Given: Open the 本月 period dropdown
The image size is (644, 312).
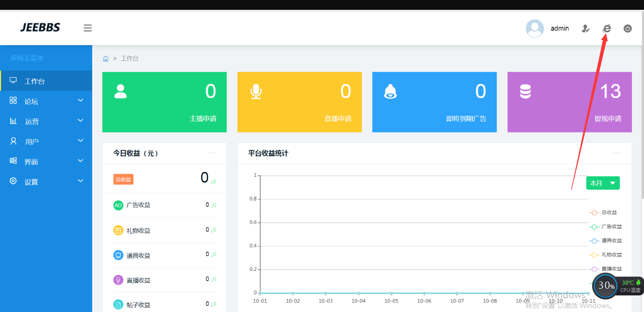Looking at the screenshot, I should pos(602,183).
